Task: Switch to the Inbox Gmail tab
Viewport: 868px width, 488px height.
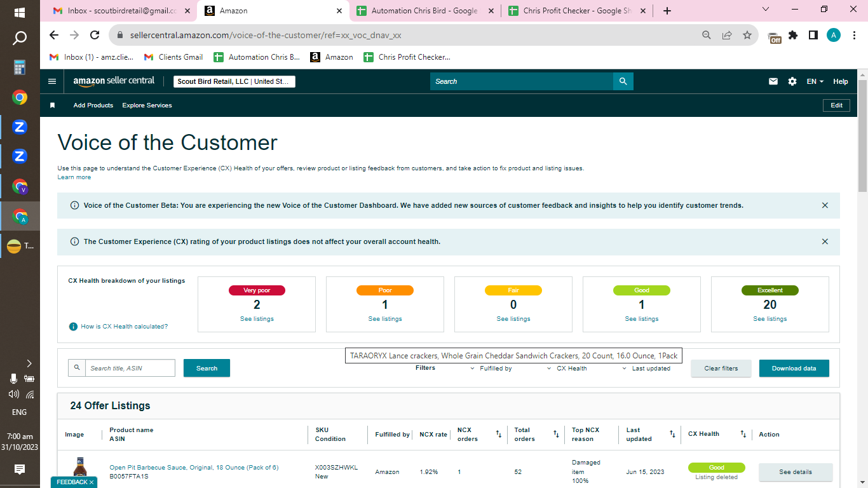Action: point(121,11)
